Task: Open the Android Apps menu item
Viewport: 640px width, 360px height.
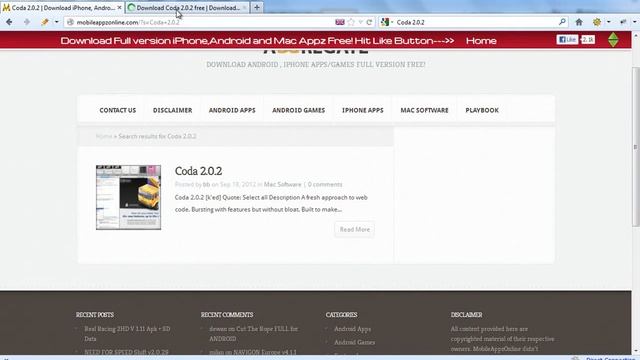Action: coord(232,110)
